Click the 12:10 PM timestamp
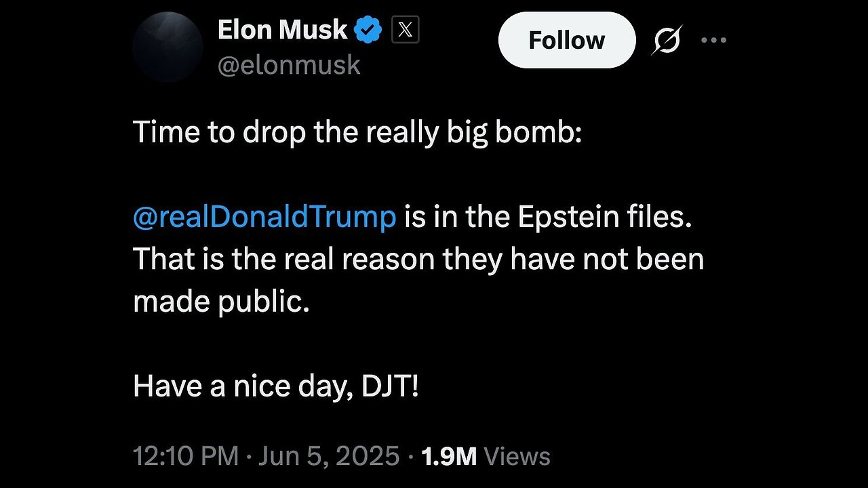Image resolution: width=868 pixels, height=488 pixels. tap(186, 456)
